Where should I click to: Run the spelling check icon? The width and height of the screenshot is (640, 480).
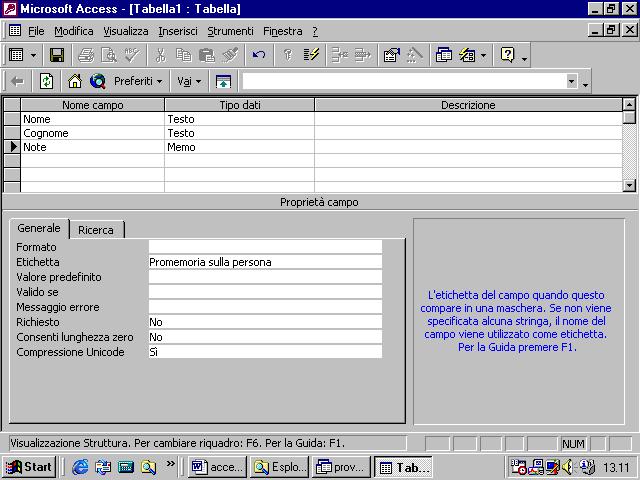pos(132,55)
